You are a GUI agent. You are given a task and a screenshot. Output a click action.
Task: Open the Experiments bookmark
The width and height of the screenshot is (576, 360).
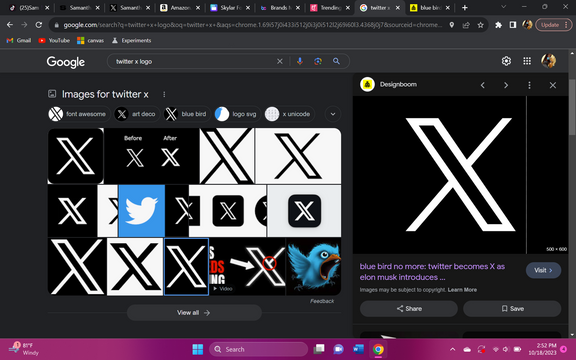131,40
